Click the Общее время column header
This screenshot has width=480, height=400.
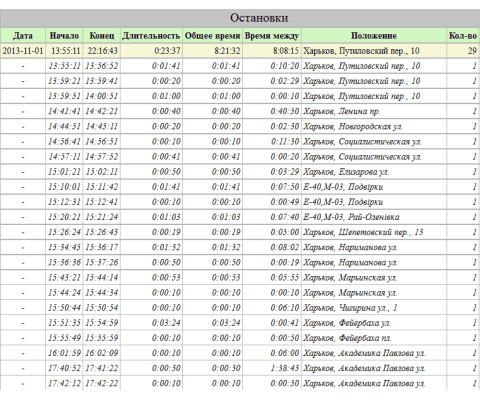click(x=213, y=36)
